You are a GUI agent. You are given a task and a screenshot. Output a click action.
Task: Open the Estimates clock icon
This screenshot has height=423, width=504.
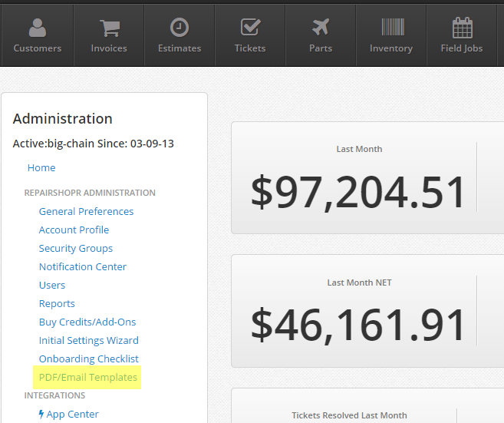[x=180, y=28]
